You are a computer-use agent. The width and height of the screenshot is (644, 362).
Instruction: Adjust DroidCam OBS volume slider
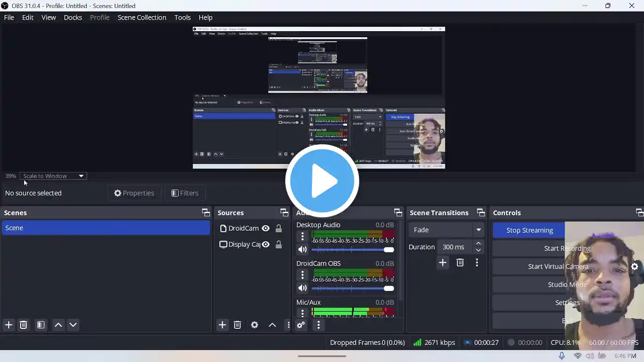352,288
